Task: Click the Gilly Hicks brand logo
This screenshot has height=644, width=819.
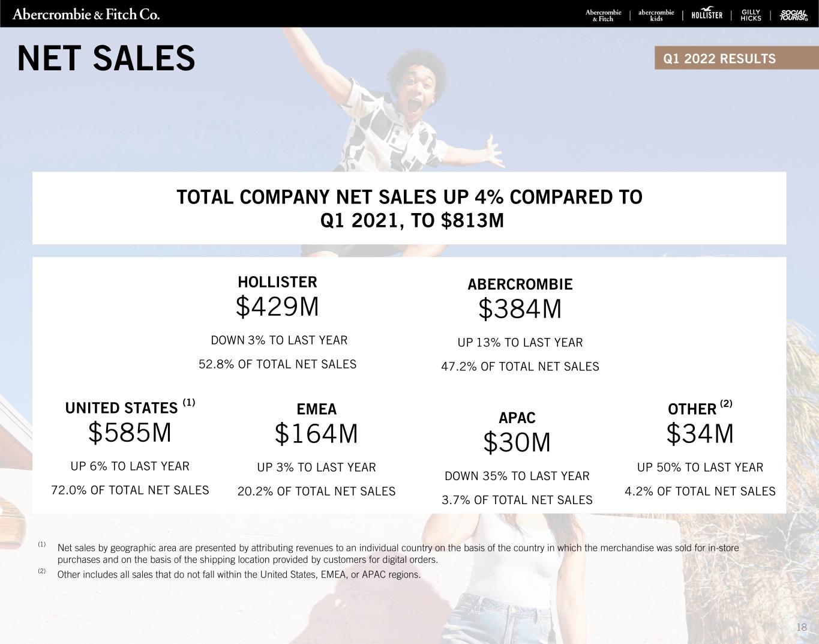Action: click(751, 16)
